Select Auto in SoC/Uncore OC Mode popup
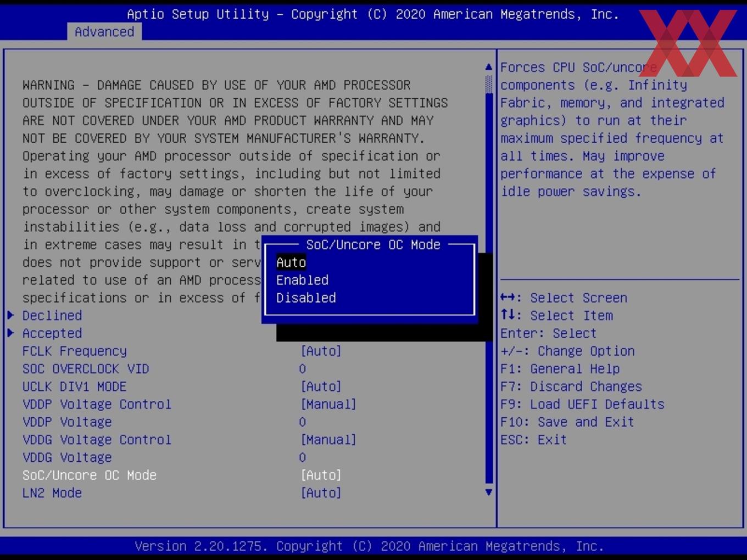Screen dimensions: 747x560 [291, 262]
